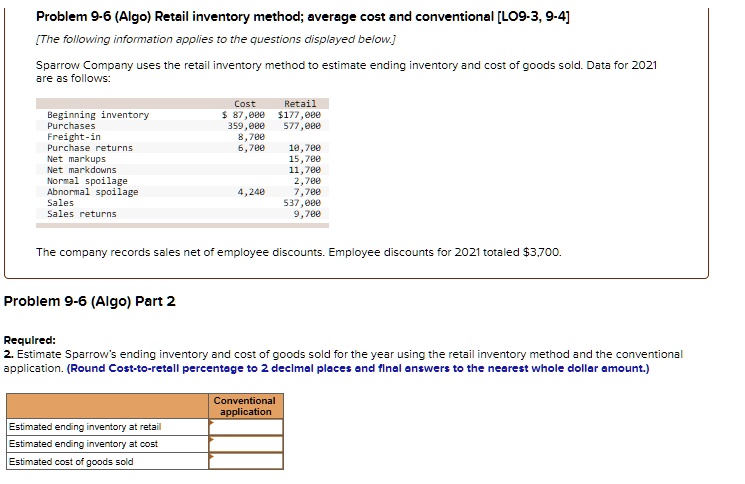Click the Problem 9-6 Retail inventory method title
This screenshot has height=484, width=745.
[303, 17]
